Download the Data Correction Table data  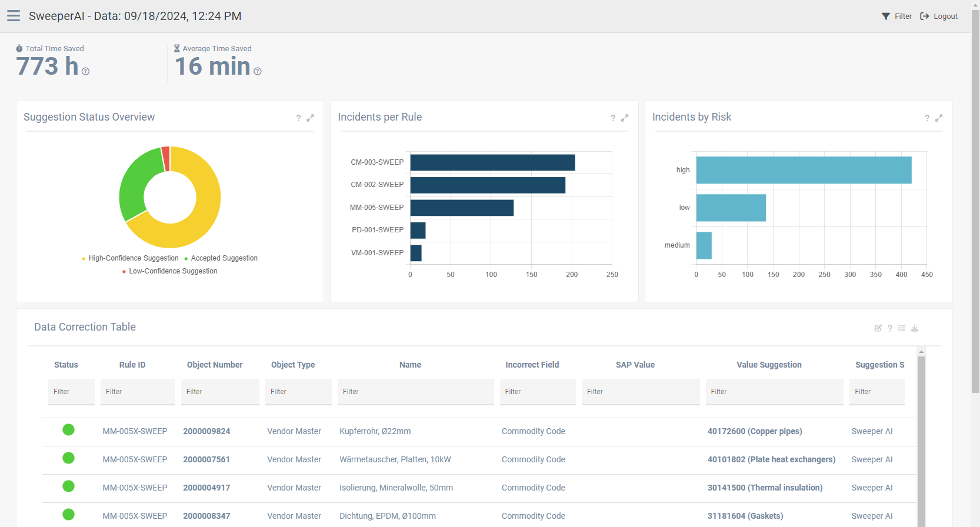915,328
